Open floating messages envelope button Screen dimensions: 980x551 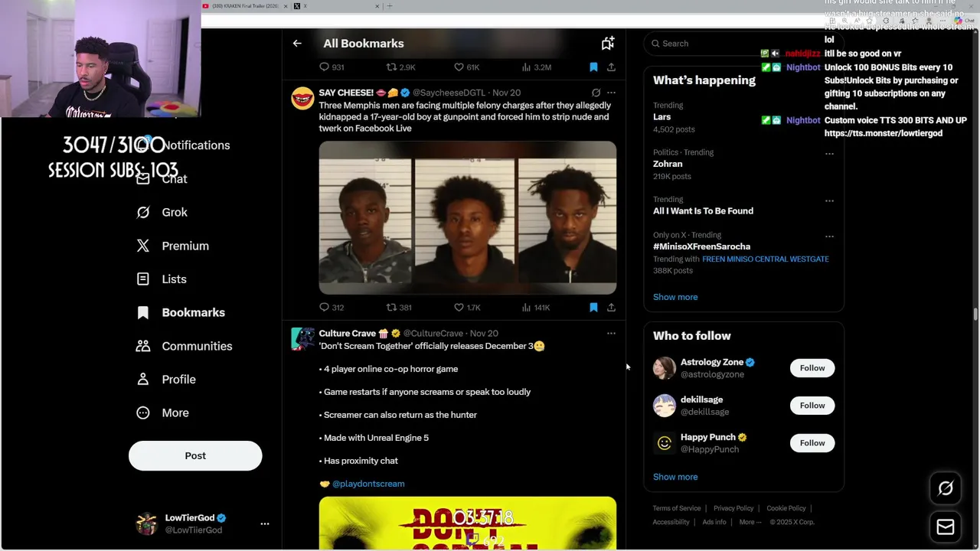pyautogui.click(x=946, y=527)
